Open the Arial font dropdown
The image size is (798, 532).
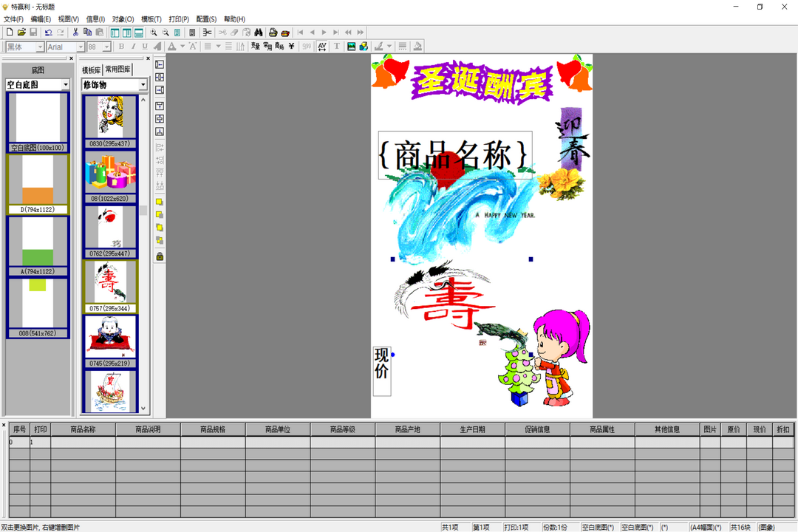point(81,47)
